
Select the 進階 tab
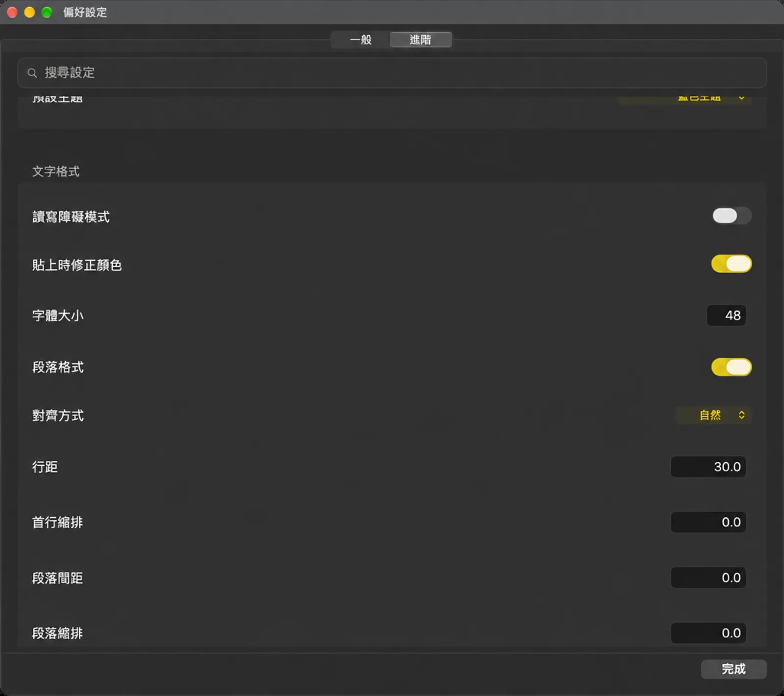[x=420, y=40]
